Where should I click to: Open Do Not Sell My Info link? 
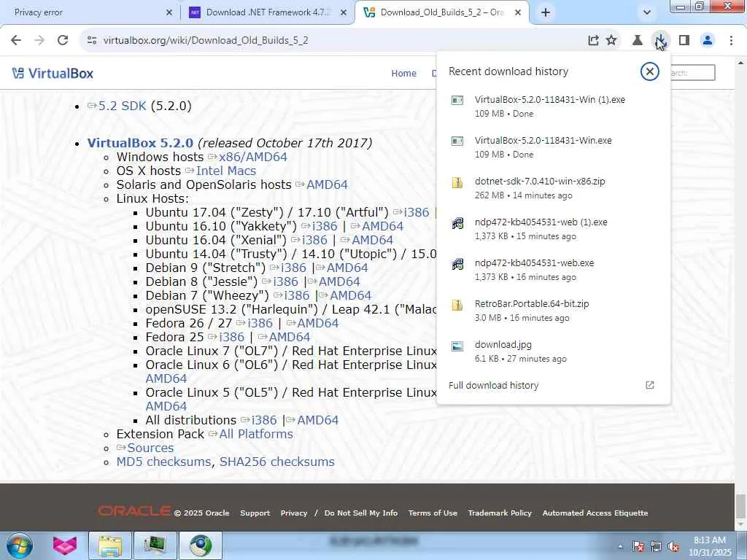pyautogui.click(x=360, y=513)
